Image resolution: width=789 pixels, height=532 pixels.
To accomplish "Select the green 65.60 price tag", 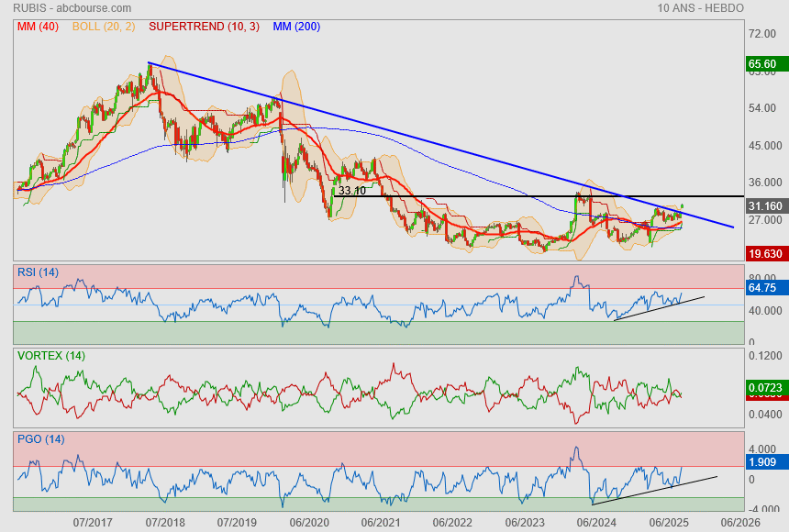I will click(x=762, y=64).
